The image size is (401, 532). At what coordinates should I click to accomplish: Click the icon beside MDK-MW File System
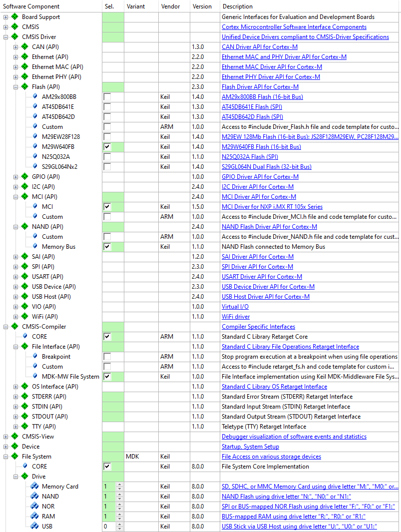click(x=34, y=377)
